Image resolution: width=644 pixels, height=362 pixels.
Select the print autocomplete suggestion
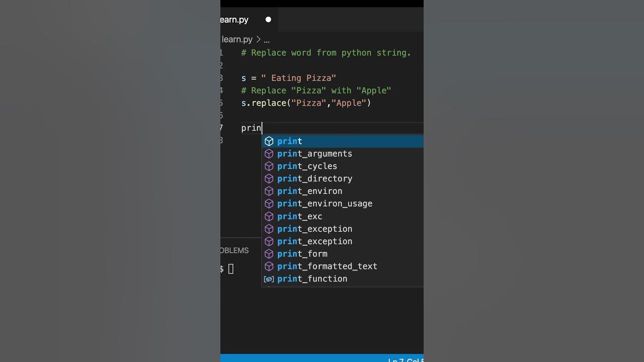point(290,141)
